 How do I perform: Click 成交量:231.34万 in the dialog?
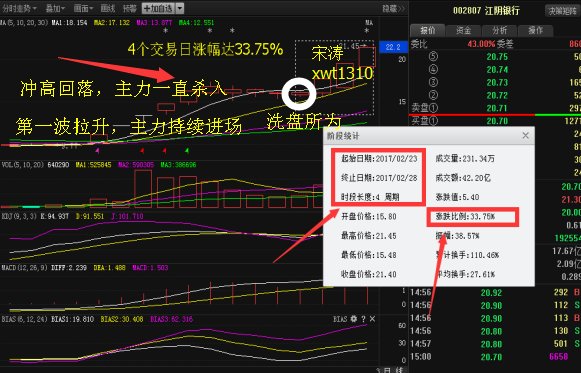tap(465, 159)
